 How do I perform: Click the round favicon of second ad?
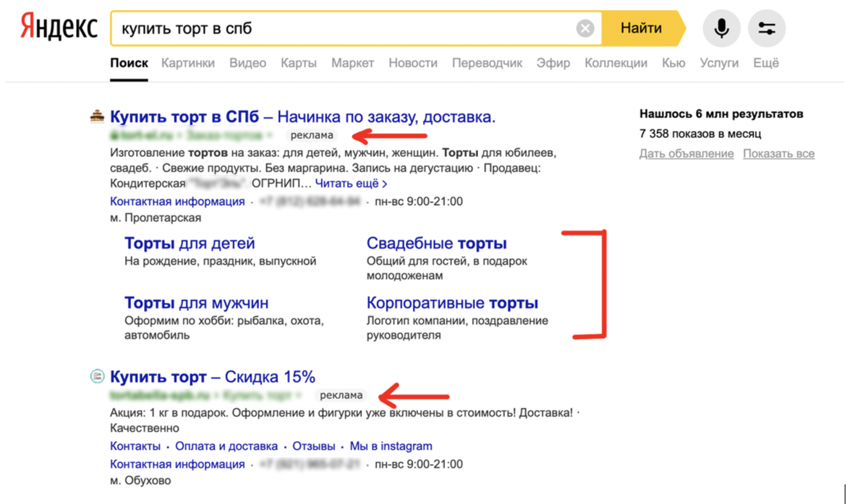click(97, 376)
